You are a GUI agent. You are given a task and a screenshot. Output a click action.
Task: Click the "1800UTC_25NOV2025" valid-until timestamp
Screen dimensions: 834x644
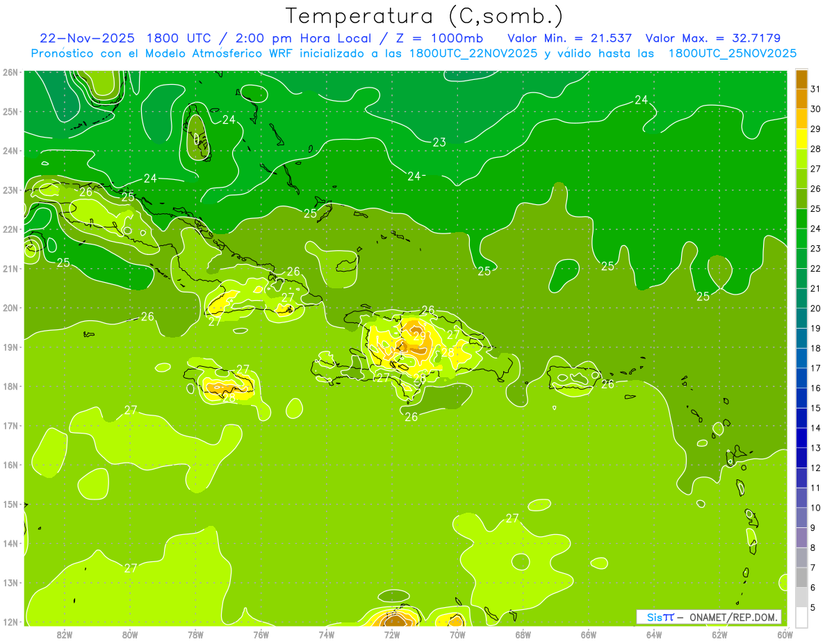pyautogui.click(x=733, y=53)
